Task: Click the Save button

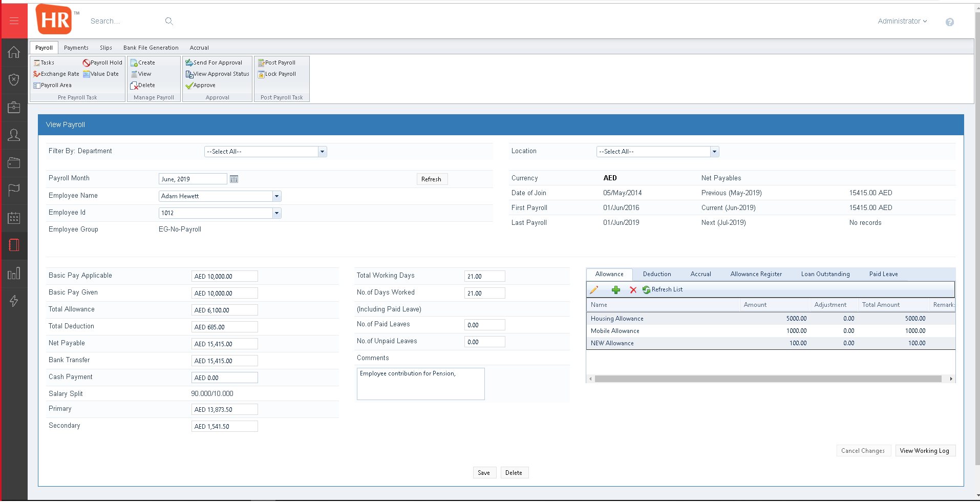Action: (x=484, y=472)
